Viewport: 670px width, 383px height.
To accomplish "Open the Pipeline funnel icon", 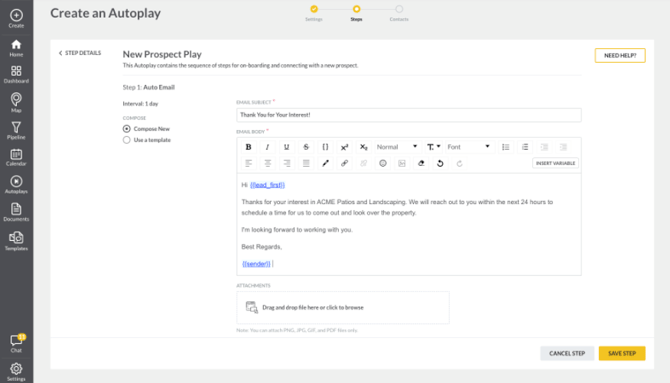I will click(16, 131).
